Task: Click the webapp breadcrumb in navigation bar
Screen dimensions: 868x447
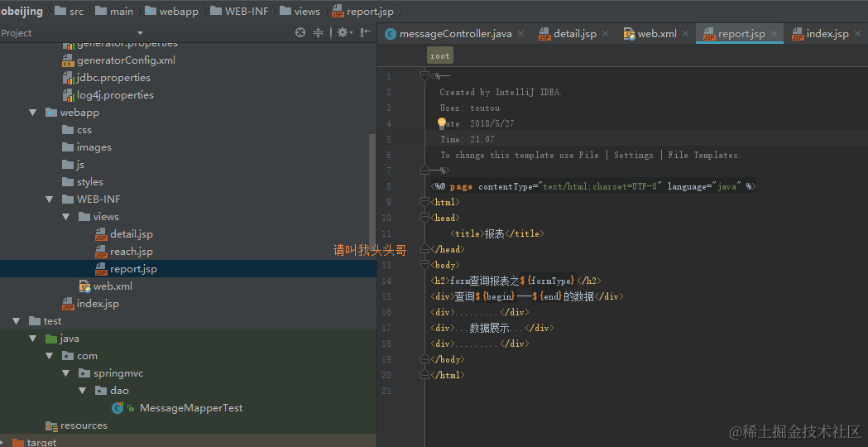Action: (171, 11)
